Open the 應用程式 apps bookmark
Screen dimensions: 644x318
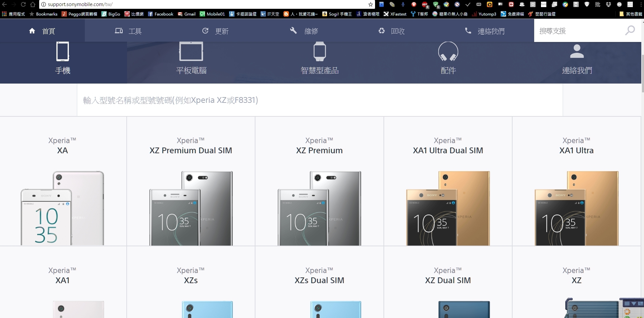click(14, 14)
